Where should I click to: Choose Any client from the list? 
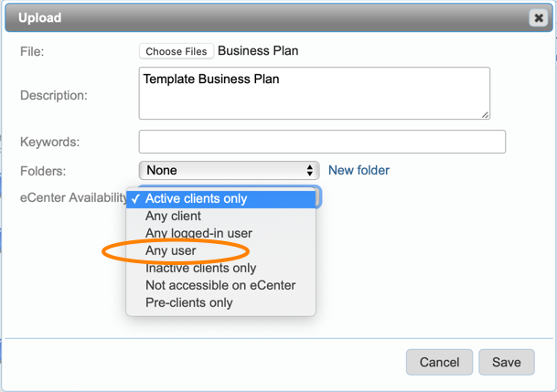173,216
